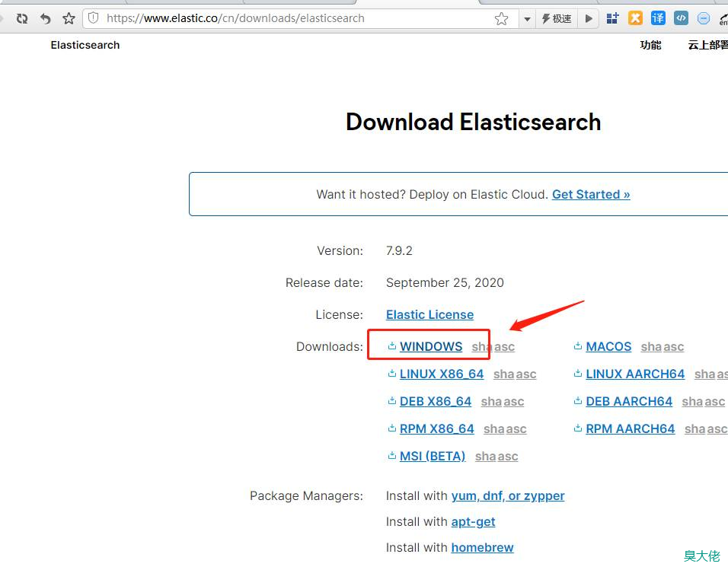The height and width of the screenshot is (570, 728).
Task: Download the LINUX AARCH64 package
Action: click(635, 374)
